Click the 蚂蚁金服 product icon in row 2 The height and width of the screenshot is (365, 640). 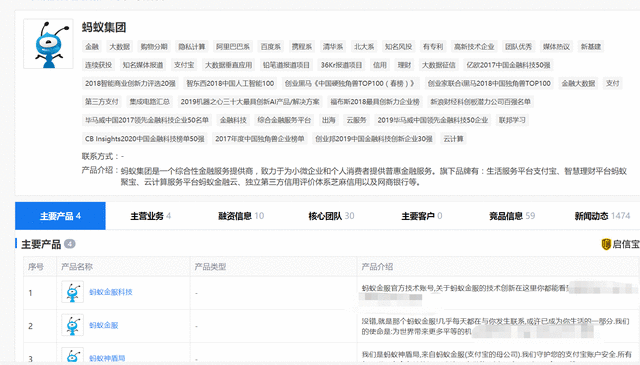73,325
